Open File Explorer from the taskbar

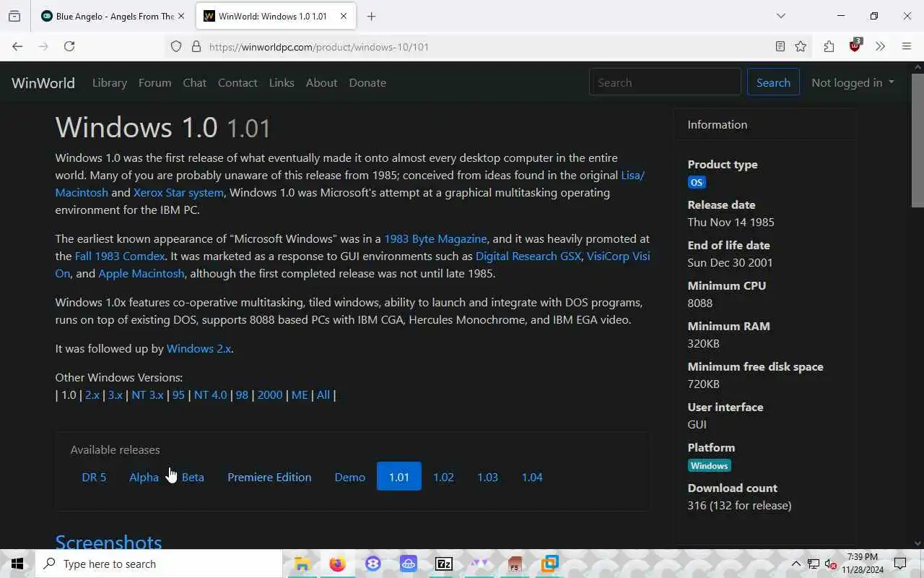pyautogui.click(x=302, y=564)
